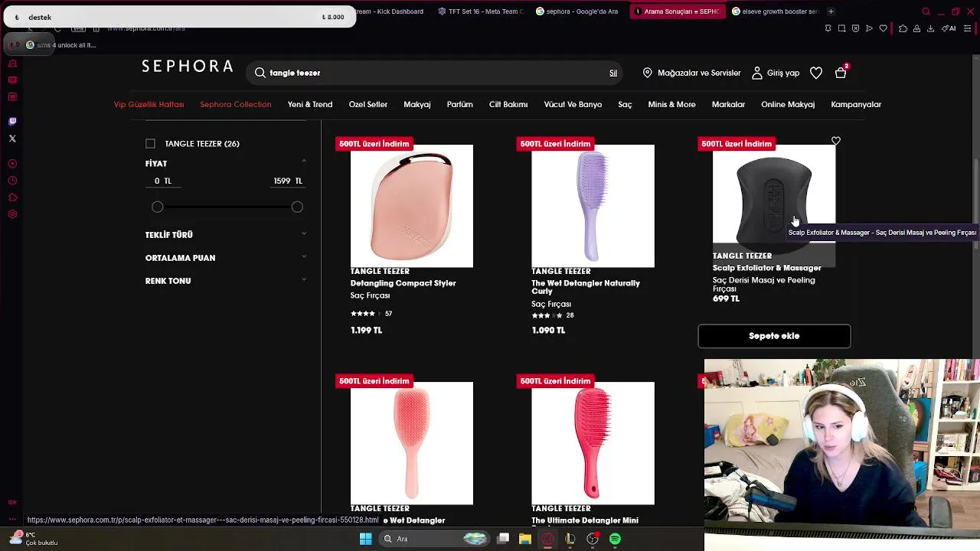
Task: Open Vip Güzellik Haftası link
Action: (x=149, y=104)
